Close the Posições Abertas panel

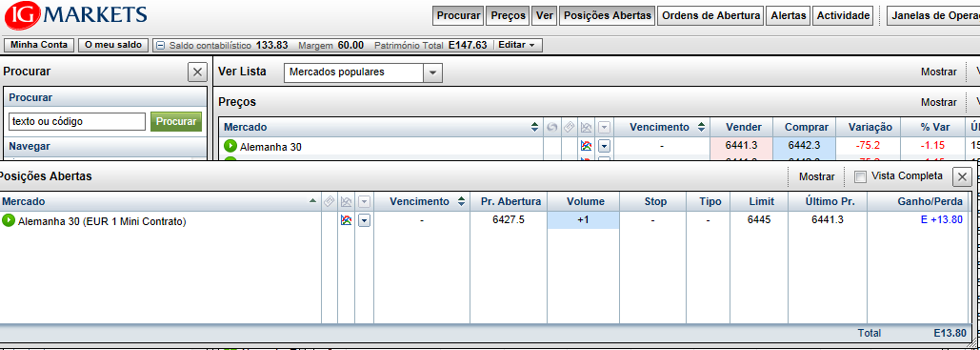(962, 177)
